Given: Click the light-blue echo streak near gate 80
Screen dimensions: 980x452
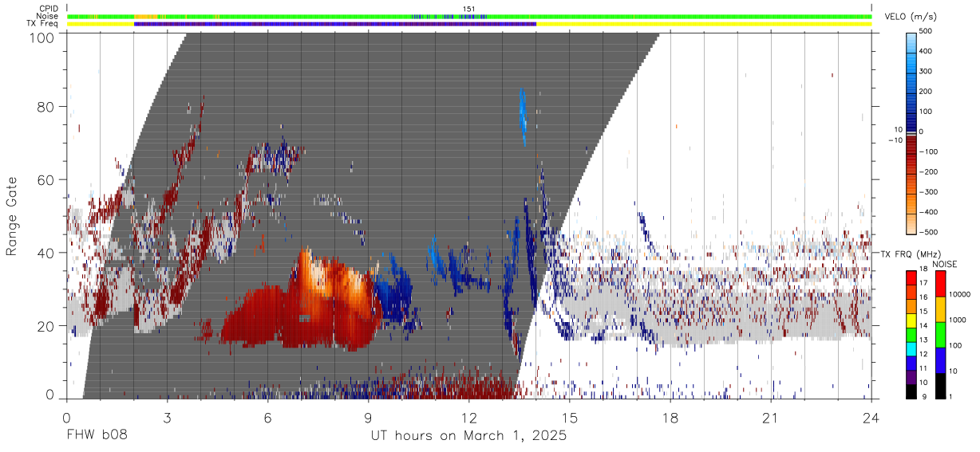Looking at the screenshot, I should 523,116.
